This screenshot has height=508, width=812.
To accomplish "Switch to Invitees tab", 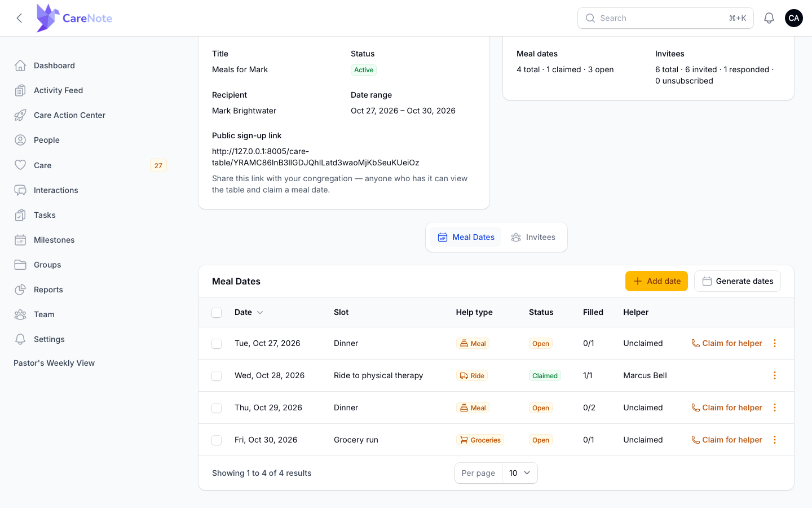I will [533, 237].
